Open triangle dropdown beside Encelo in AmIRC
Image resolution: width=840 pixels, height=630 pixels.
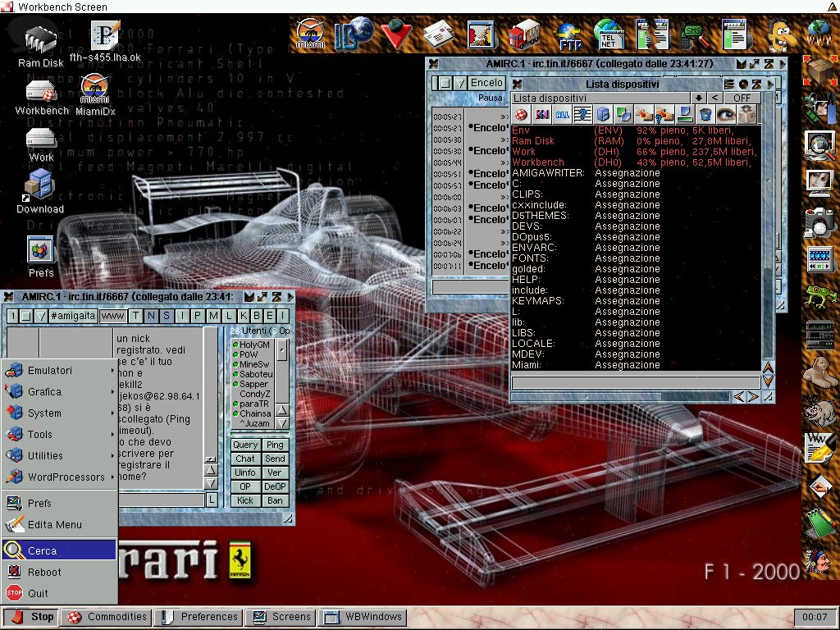coord(460,83)
